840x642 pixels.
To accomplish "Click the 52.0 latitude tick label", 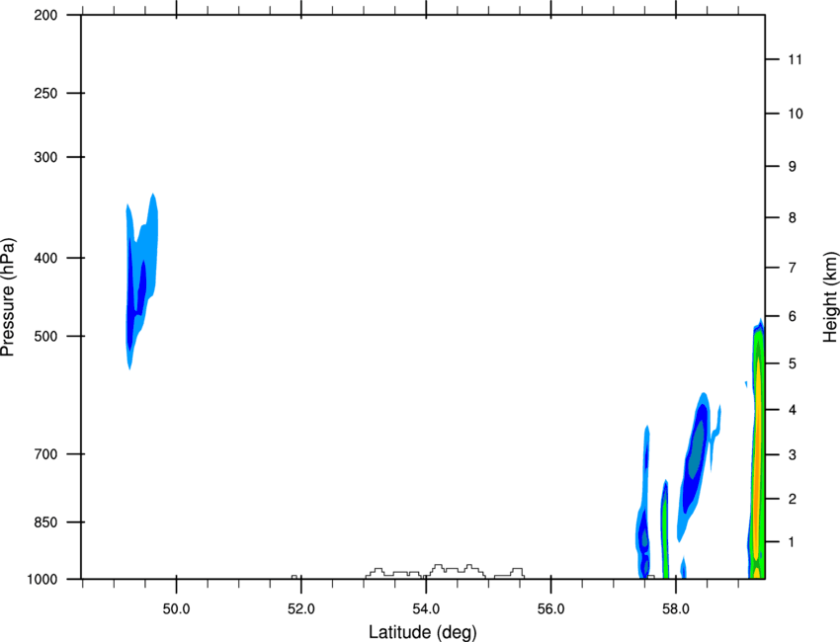I will point(301,609).
